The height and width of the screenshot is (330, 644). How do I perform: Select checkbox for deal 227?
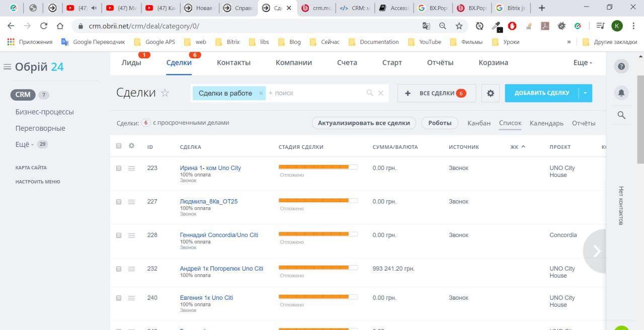(x=119, y=202)
